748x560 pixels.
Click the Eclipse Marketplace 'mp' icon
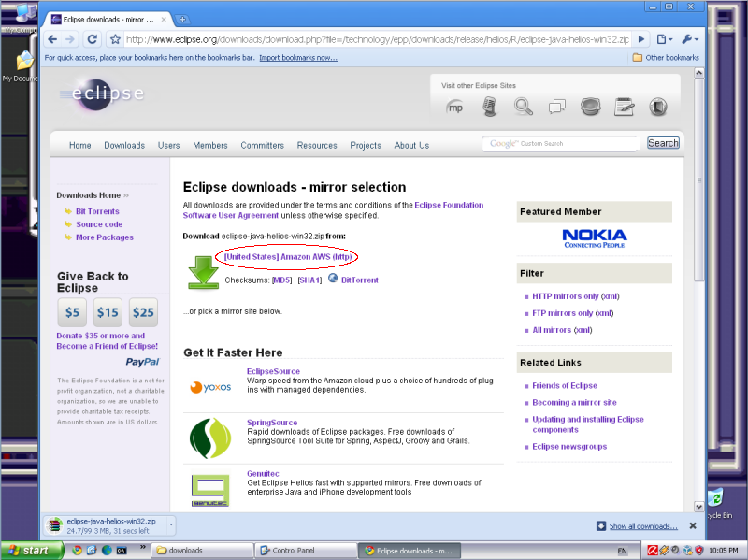[455, 107]
